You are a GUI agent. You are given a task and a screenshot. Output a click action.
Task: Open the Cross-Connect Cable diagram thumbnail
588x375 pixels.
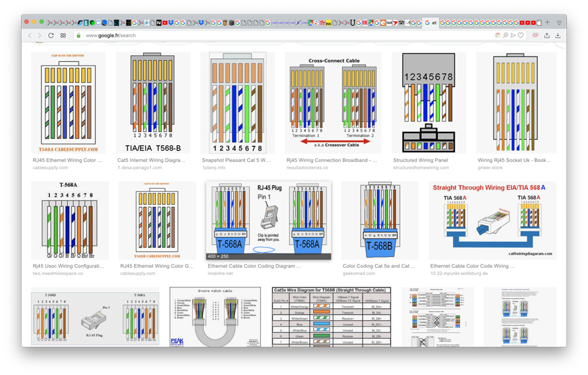click(x=333, y=103)
